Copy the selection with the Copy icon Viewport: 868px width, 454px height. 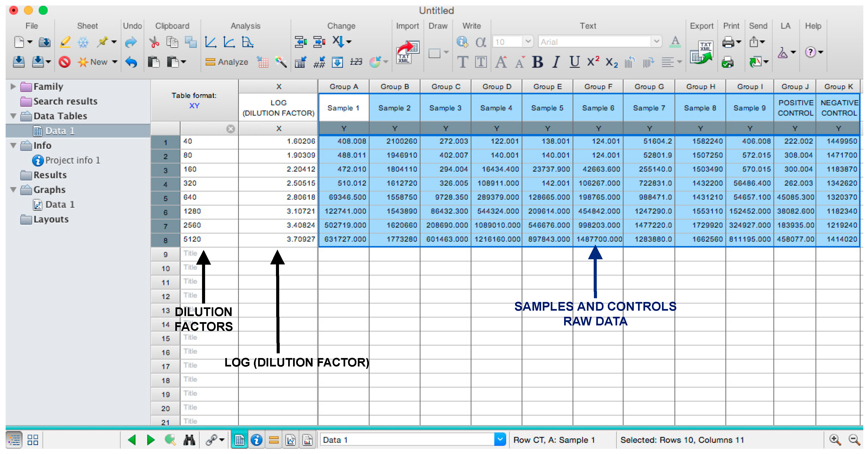[x=172, y=42]
